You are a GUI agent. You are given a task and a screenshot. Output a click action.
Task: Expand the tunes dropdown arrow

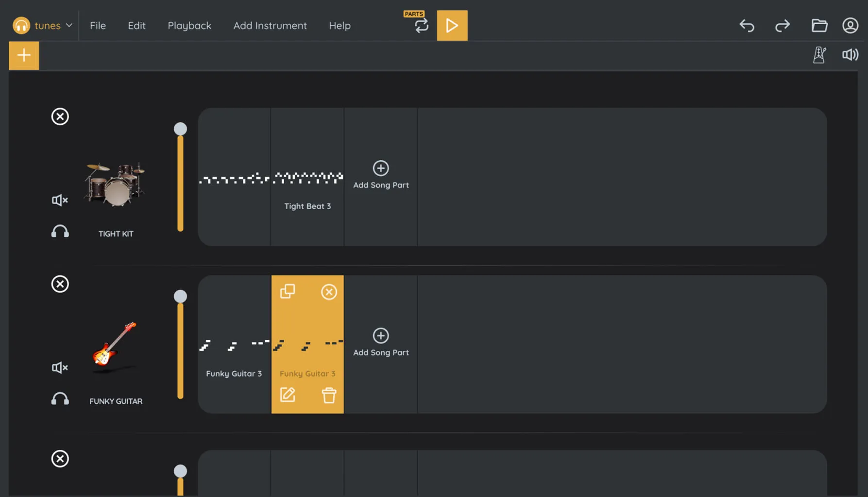click(69, 25)
